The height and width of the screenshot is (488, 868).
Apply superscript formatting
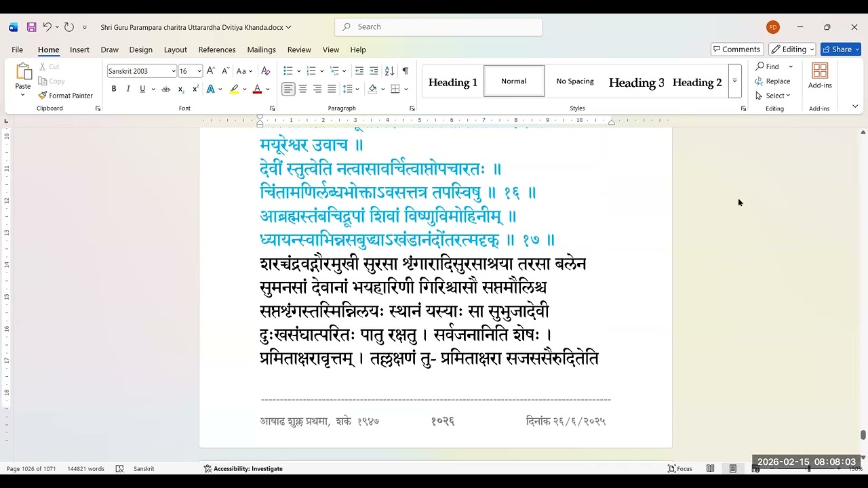click(195, 89)
